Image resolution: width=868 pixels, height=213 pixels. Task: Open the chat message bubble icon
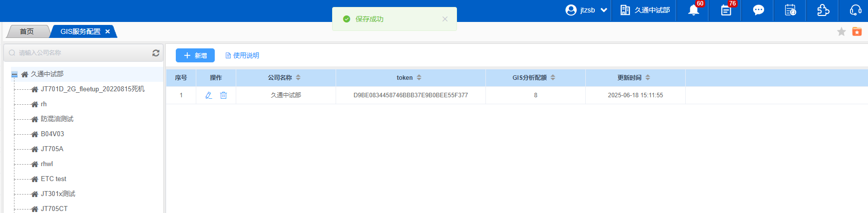tap(758, 10)
